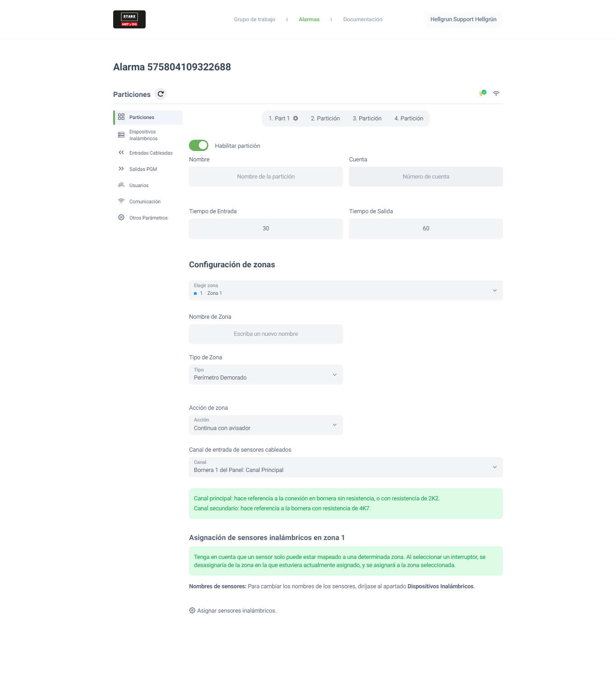Click the refresh icon beside Particiones heading
Image resolution: width=616 pixels, height=673 pixels.
[161, 94]
